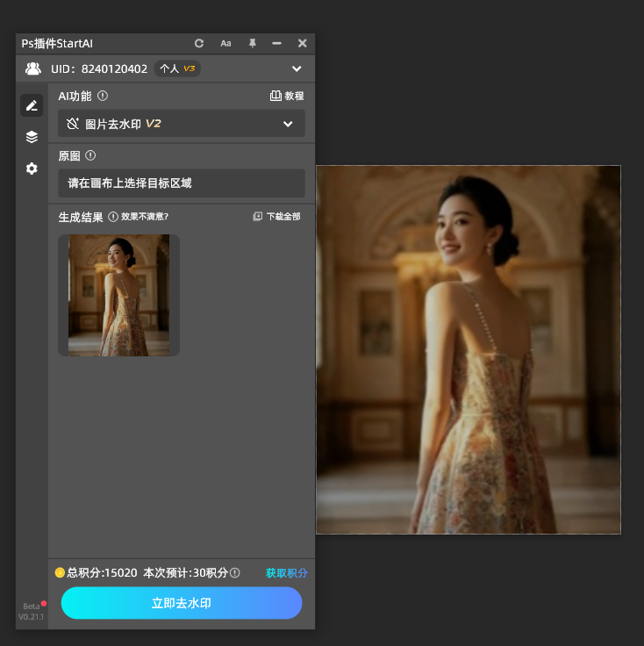Viewport: 644px width, 646px height.
Task: Click the info icon next to AI功能
Action: coord(103,96)
